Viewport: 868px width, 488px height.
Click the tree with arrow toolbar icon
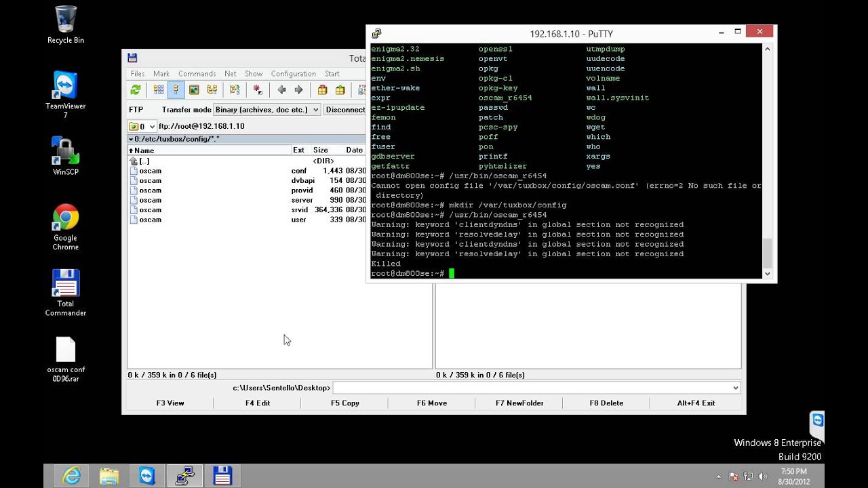tap(235, 89)
